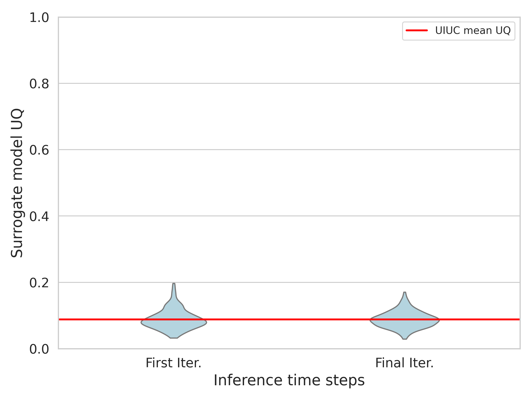
Task: Click the "Surrogate model UQ" y-axis title
Action: (17, 183)
